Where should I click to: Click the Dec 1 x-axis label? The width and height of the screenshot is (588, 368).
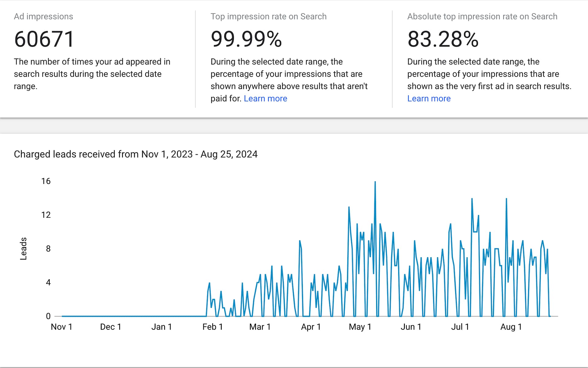pyautogui.click(x=111, y=327)
